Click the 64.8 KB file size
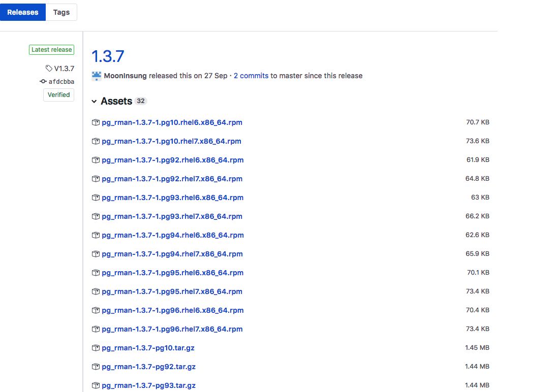 coord(477,178)
